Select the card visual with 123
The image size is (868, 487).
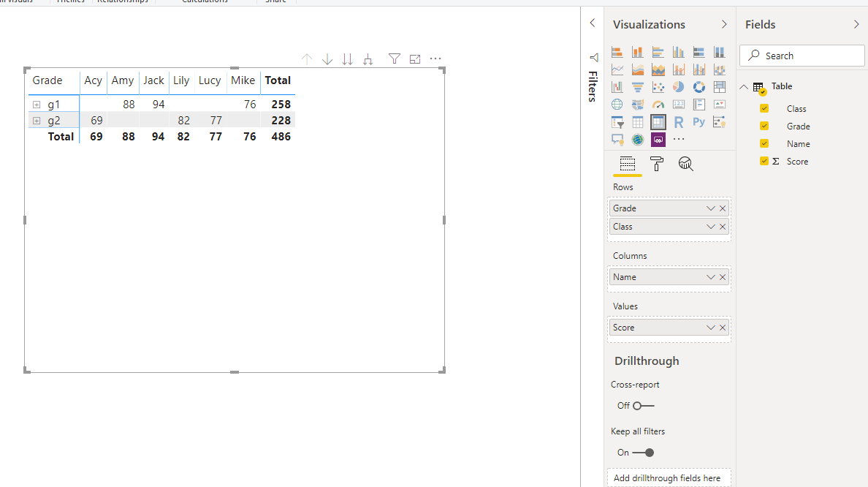click(679, 105)
